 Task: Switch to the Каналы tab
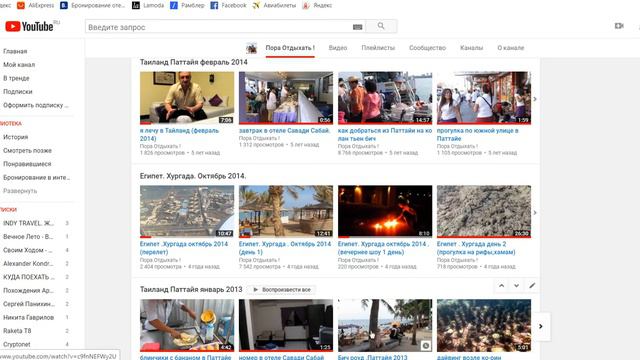pos(471,48)
